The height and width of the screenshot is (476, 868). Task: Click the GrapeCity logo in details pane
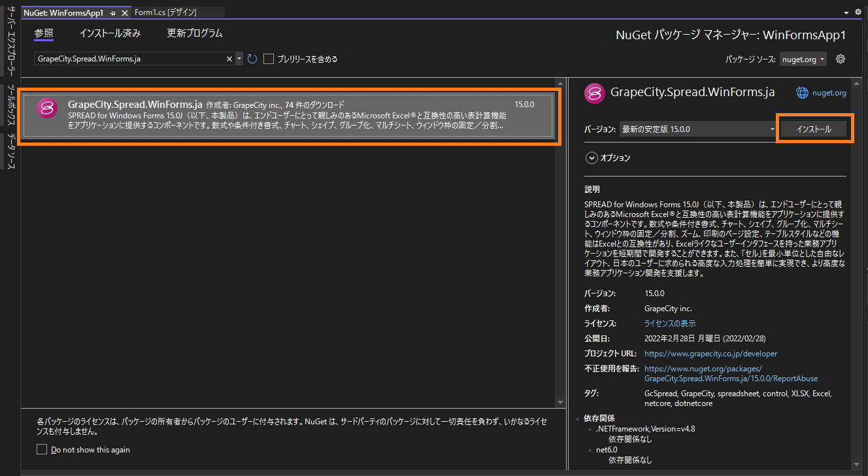(594, 93)
